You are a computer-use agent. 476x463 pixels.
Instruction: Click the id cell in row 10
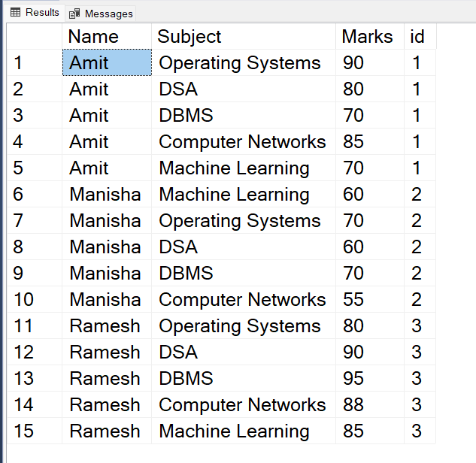419,300
